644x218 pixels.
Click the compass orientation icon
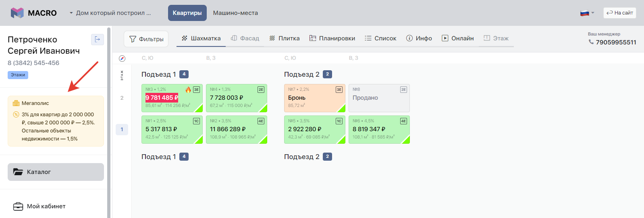[122, 59]
